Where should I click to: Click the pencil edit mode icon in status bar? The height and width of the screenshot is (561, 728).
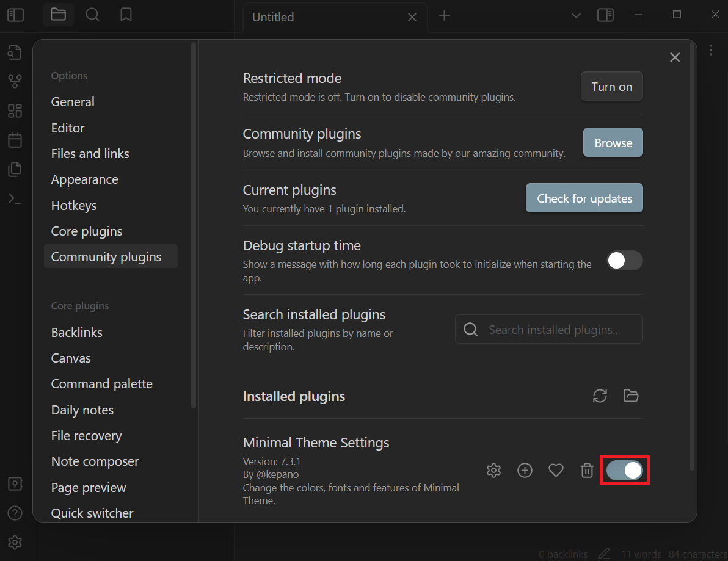pyautogui.click(x=604, y=554)
